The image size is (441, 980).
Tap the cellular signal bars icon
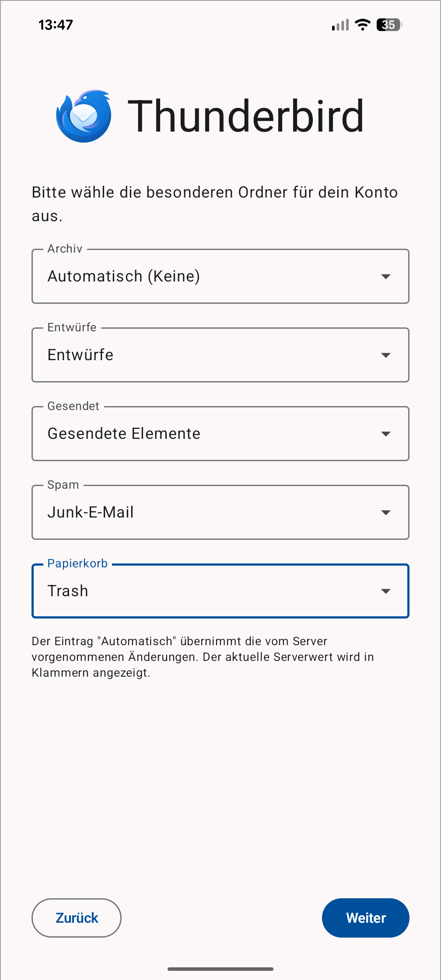pos(340,25)
